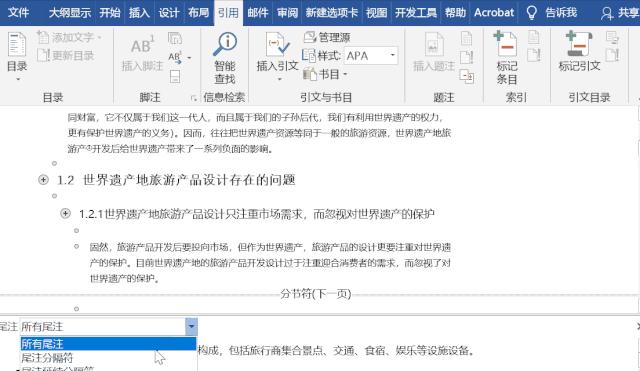This screenshot has width=640, height=371.
Task: Switch to the 大纲显示 tab
Action: tap(70, 13)
